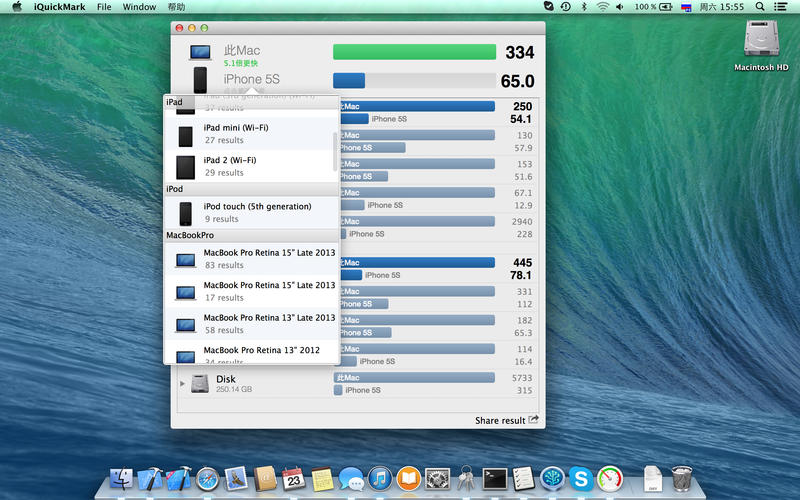
Task: Open the Trash in the Dock
Action: (x=682, y=479)
